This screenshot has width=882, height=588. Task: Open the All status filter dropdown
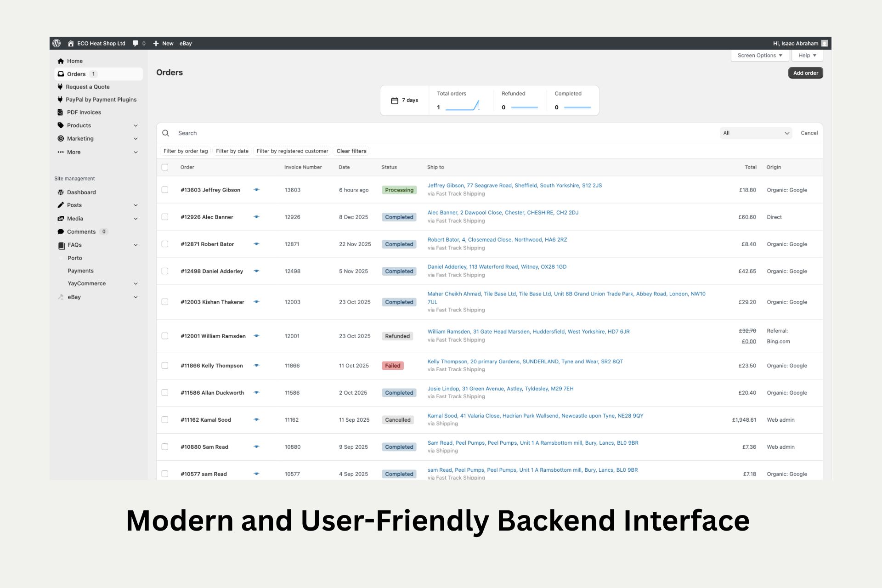point(756,133)
